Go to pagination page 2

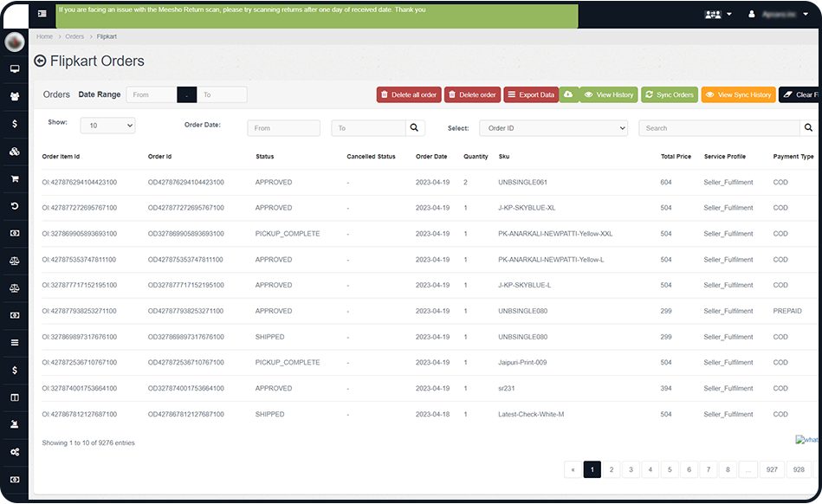pos(612,469)
